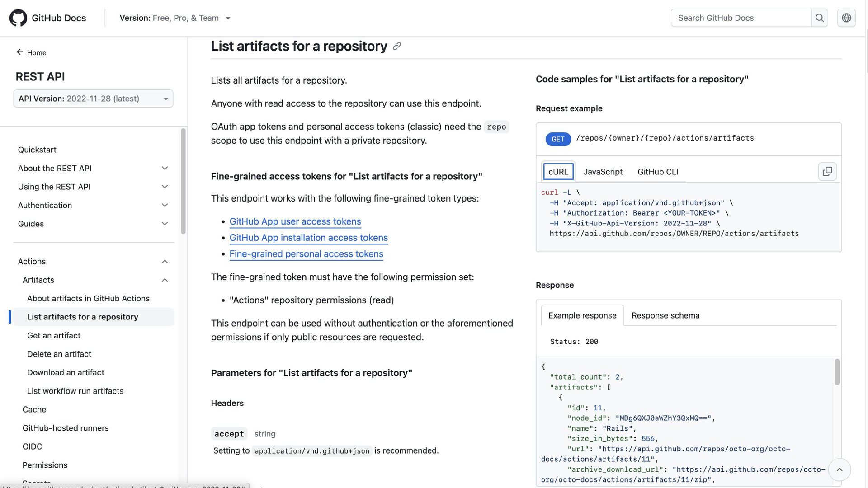Copy the cURL code sample

tap(827, 172)
